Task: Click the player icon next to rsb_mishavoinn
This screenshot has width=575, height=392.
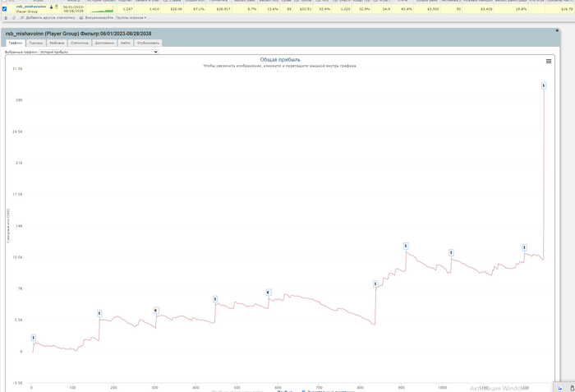Action: 51,7
